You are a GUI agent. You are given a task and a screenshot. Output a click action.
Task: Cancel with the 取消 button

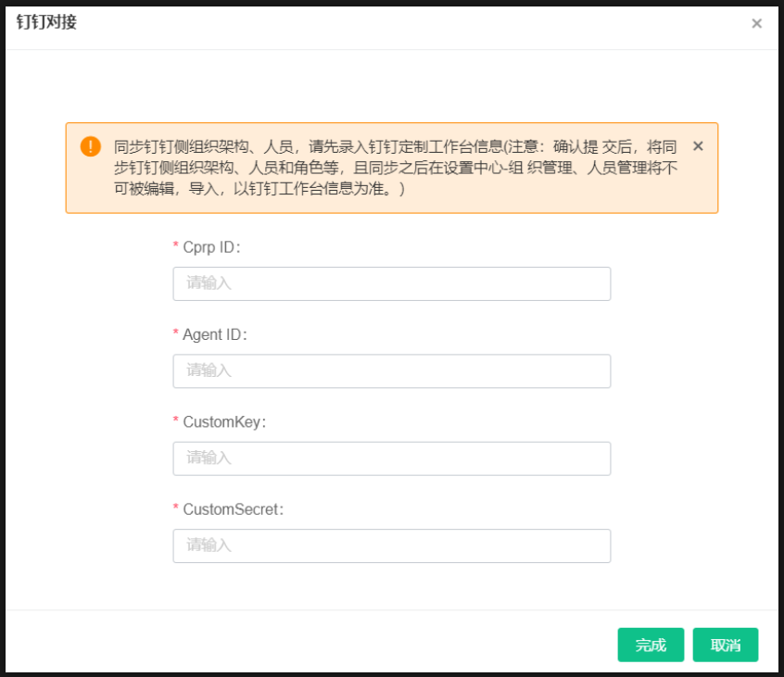click(726, 645)
